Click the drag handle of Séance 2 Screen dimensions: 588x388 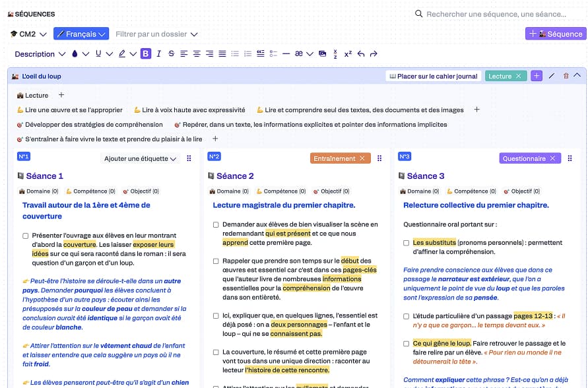click(379, 158)
